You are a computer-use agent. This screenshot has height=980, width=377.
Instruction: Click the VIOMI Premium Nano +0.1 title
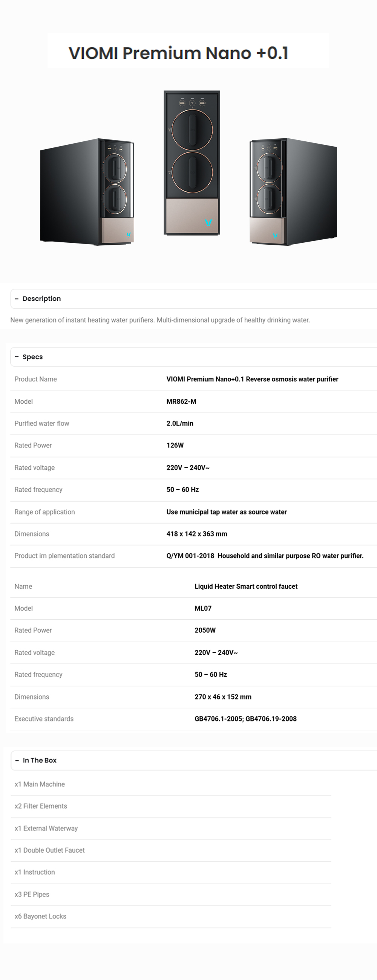[178, 53]
